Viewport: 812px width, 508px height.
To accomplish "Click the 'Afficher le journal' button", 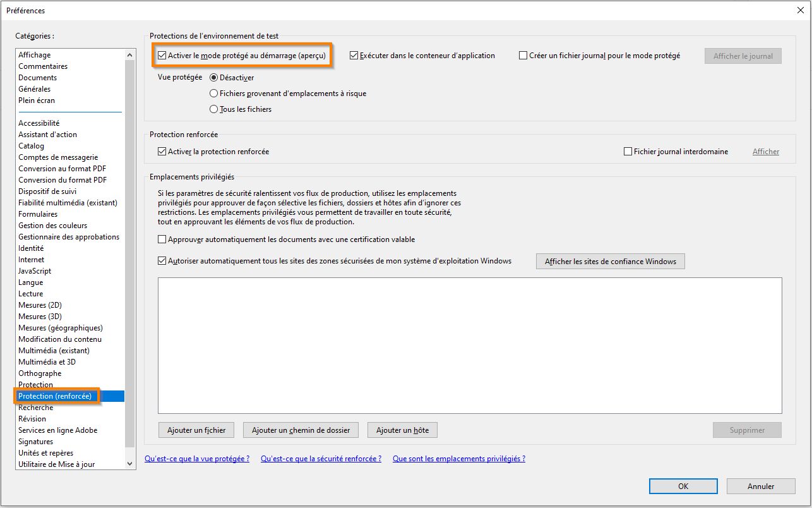I will pyautogui.click(x=743, y=56).
